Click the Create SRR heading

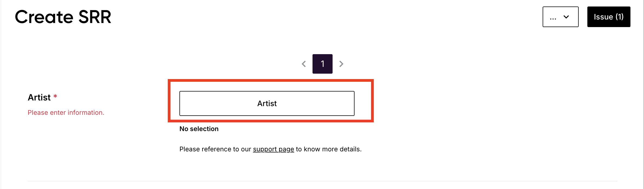pos(63,17)
